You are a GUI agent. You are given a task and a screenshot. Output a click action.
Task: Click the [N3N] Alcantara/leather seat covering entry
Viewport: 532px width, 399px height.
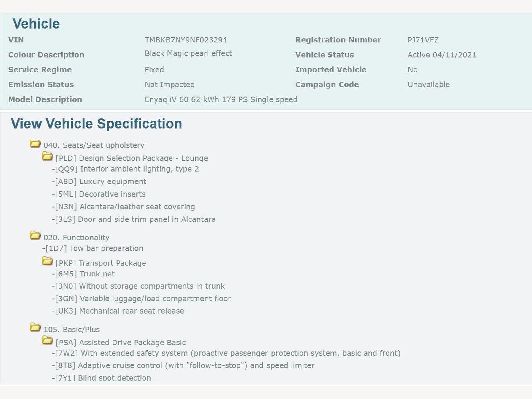(123, 207)
